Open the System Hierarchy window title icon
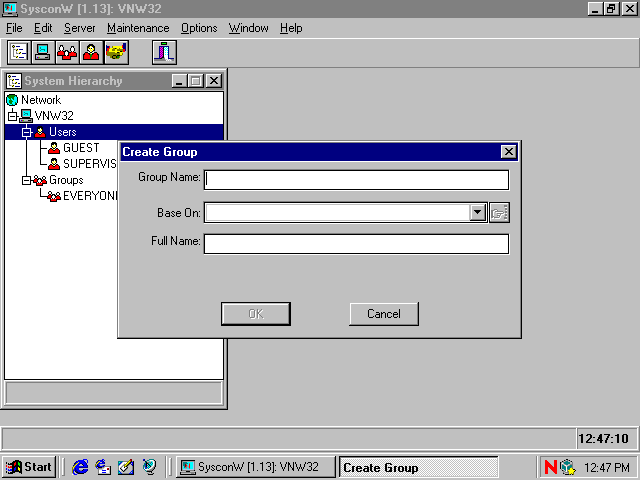This screenshot has width=640, height=480. [x=14, y=81]
